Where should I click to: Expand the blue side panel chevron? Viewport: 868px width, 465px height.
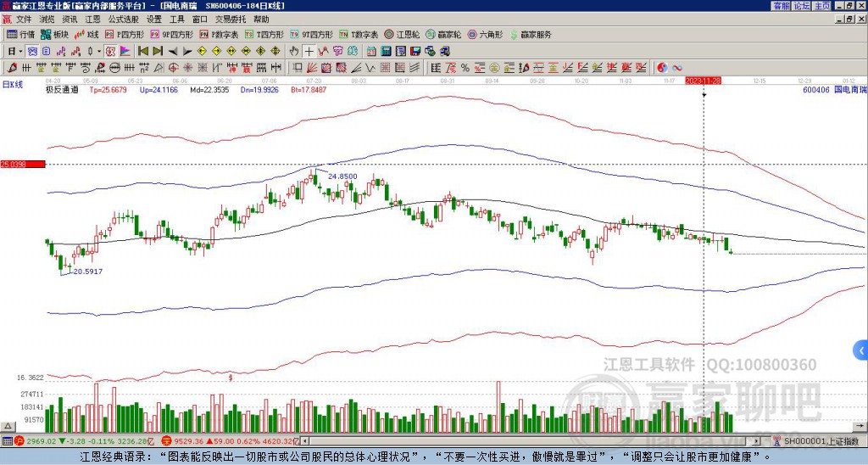click(861, 350)
